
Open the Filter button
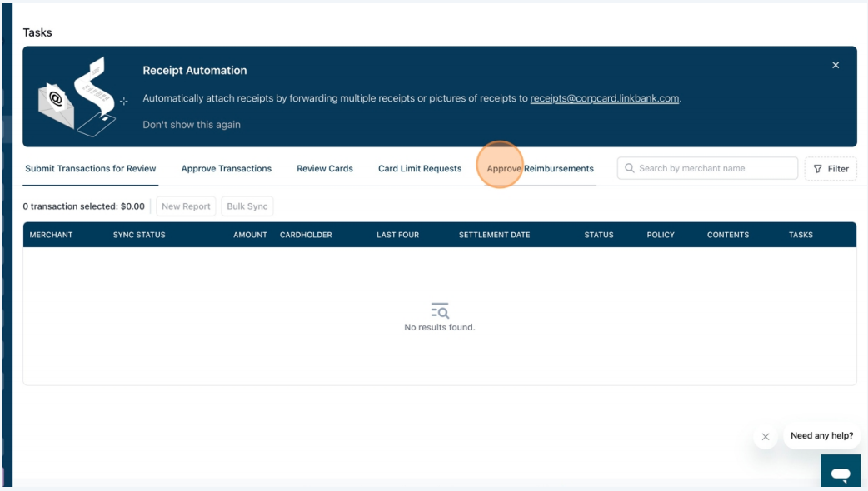click(831, 169)
